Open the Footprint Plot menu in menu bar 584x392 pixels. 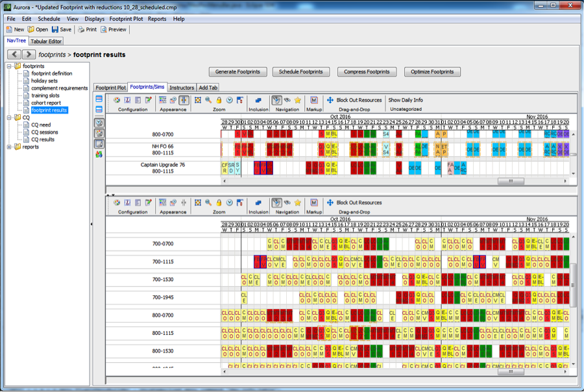126,19
